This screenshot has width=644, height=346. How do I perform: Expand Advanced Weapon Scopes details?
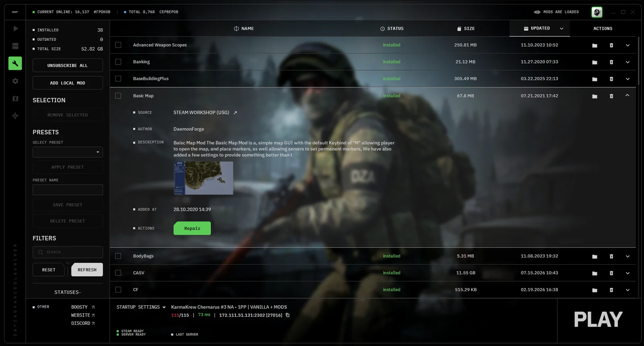point(627,46)
